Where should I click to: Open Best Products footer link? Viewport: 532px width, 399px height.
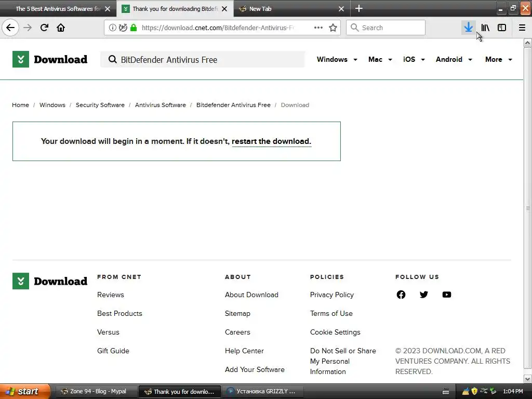pyautogui.click(x=119, y=313)
